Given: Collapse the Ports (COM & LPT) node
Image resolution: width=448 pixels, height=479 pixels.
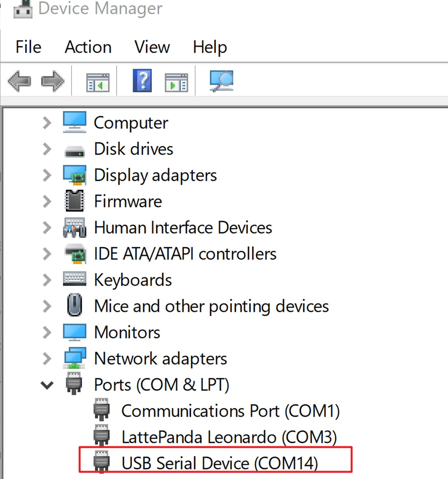Looking at the screenshot, I should tap(47, 385).
